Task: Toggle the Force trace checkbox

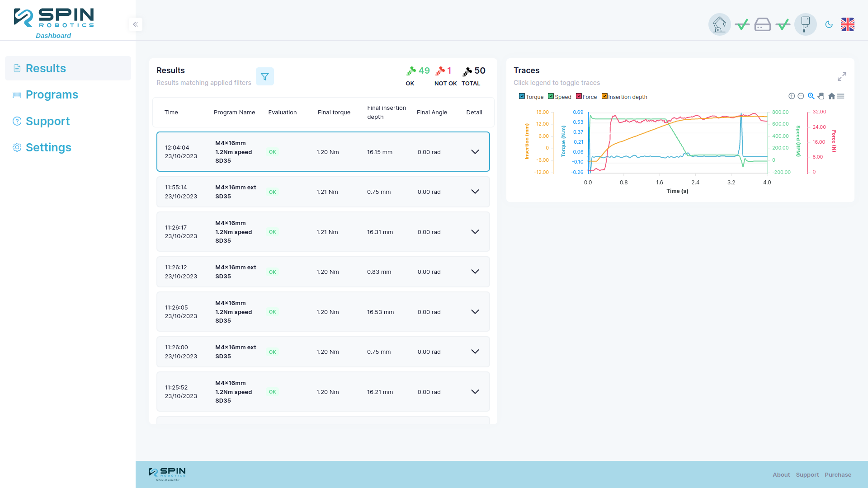Action: click(579, 96)
